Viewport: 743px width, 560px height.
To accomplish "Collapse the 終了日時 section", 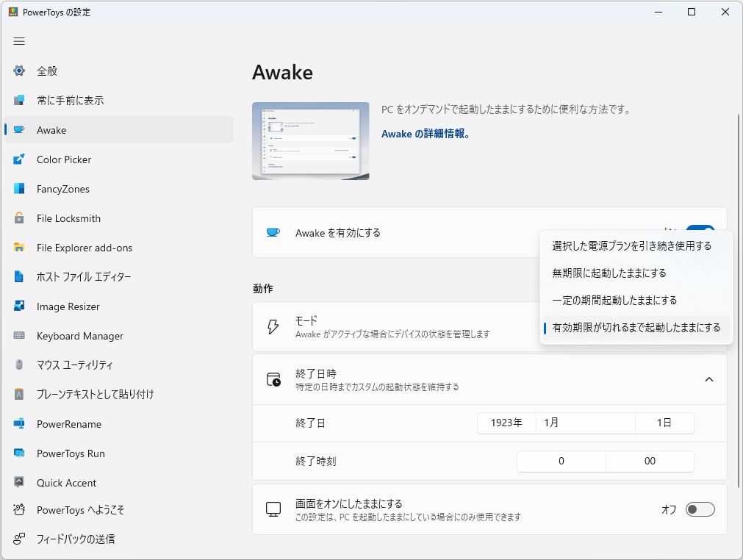I will tap(709, 379).
